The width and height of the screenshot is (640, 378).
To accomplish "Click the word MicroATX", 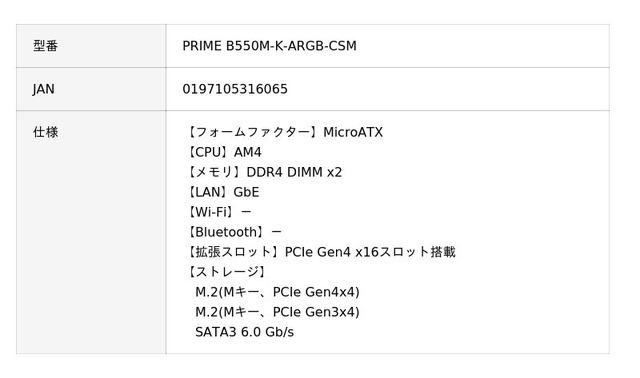I will coord(353,132).
